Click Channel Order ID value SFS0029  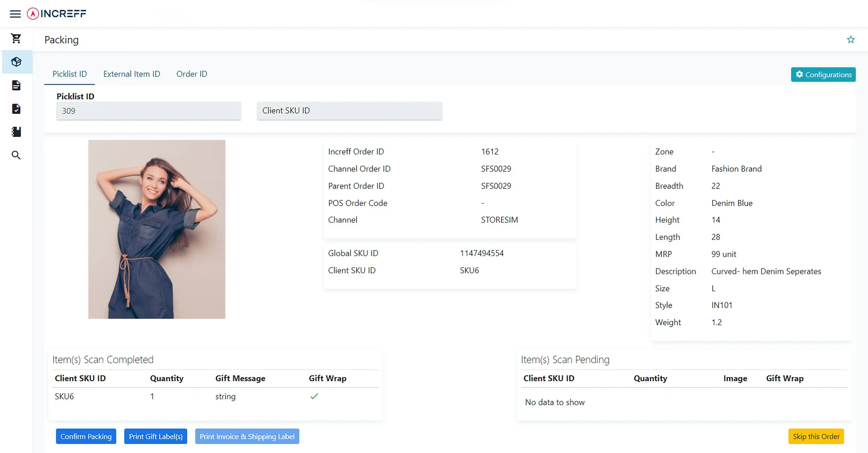pos(496,169)
